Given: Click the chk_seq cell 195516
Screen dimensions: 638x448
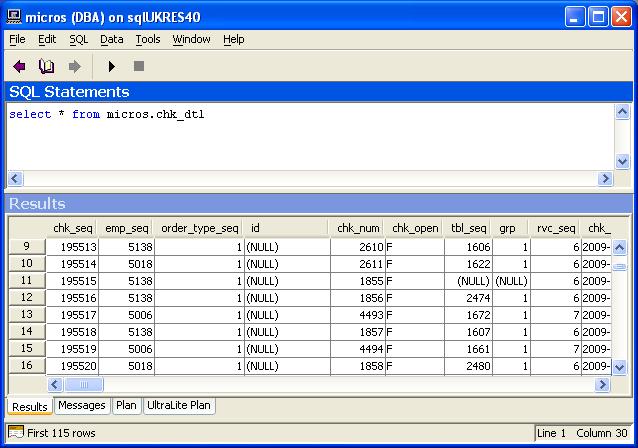Looking at the screenshot, I should point(72,298).
